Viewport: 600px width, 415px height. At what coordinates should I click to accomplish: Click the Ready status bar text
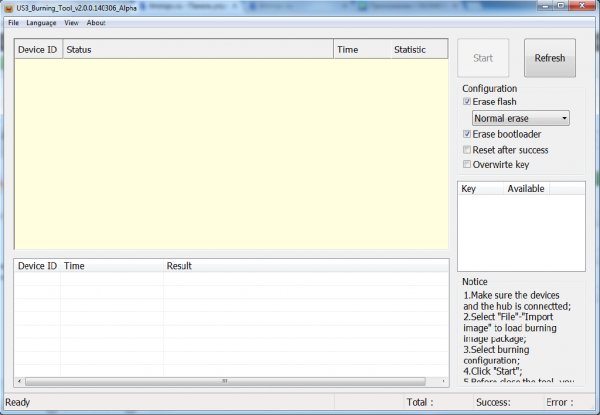18,402
